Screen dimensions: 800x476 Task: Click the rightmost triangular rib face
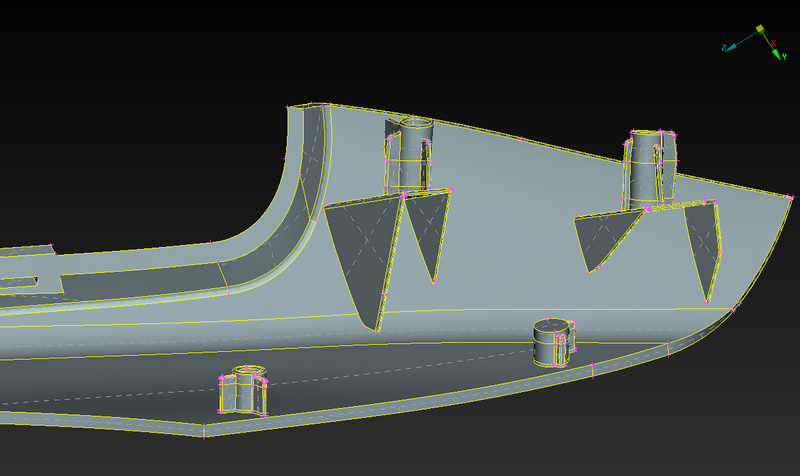click(x=705, y=245)
